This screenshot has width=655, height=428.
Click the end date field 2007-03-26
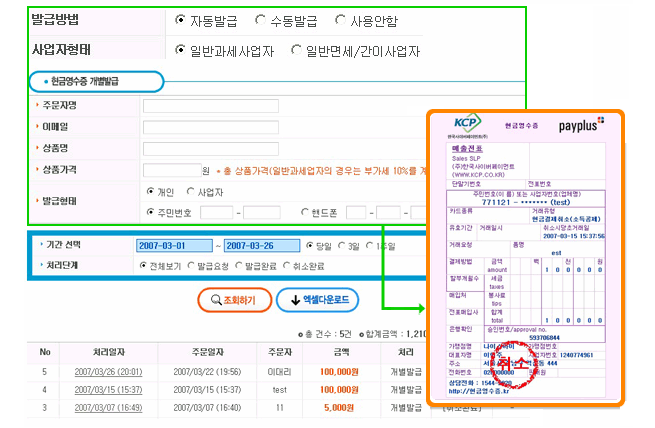(262, 246)
